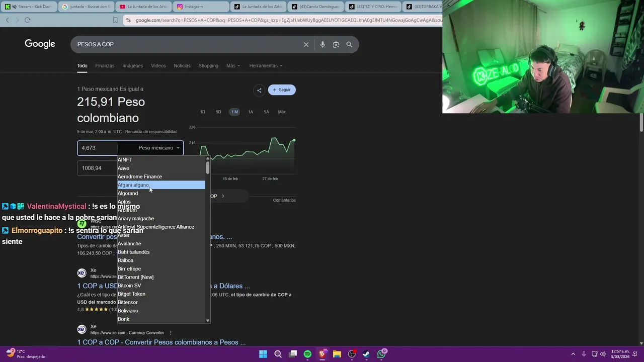Start voice search with microphone icon
644x362 pixels.
pos(323,44)
